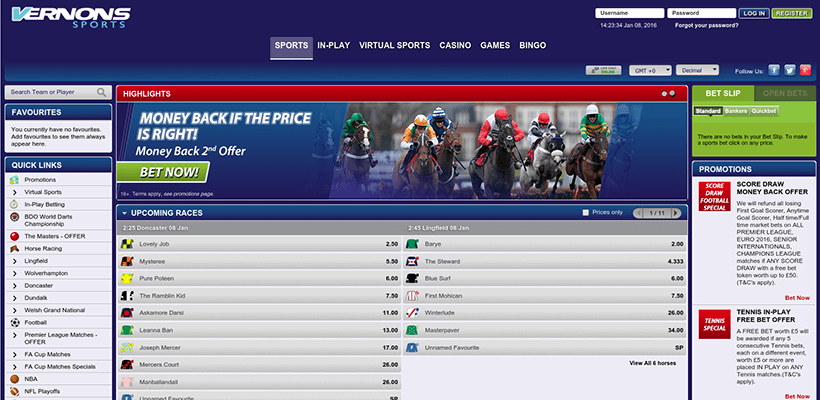820x400 pixels.
Task: Click Bet Now under Score Draw offer
Action: [797, 298]
